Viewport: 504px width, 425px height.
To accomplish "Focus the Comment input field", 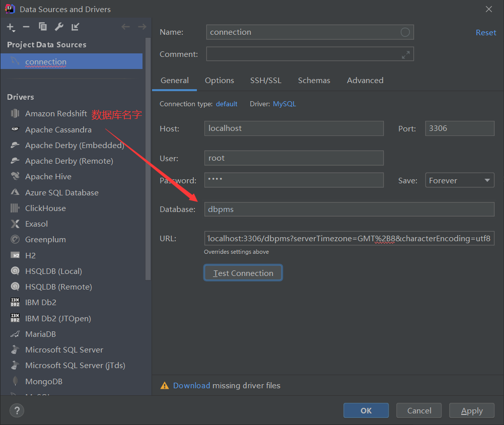I will [x=310, y=54].
